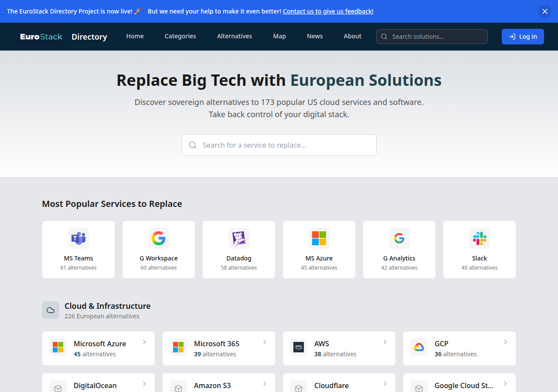Click the MS Azure card's Microsoft logo
Screen dimensions: 558x392
319,238
